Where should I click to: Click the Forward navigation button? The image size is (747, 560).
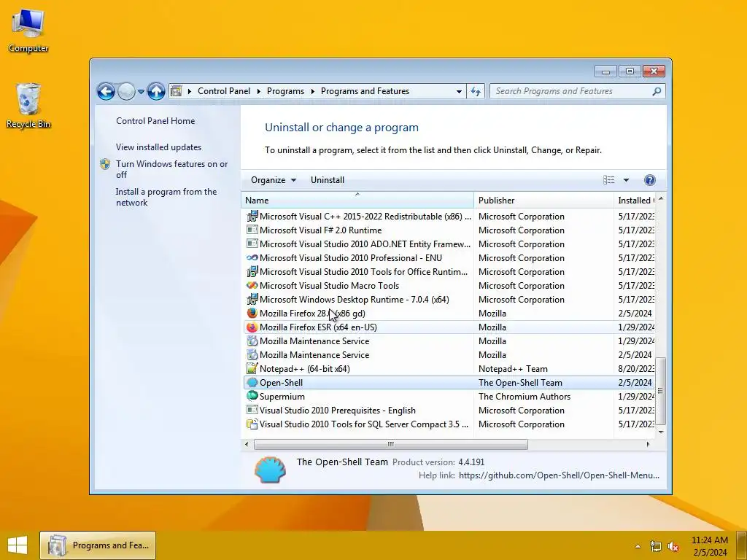pos(126,91)
